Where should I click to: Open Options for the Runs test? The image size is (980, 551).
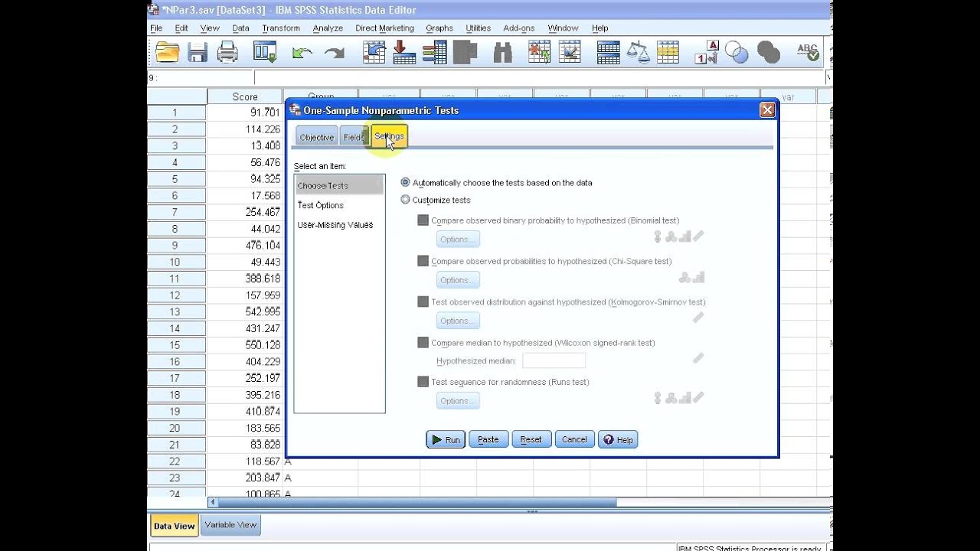[x=458, y=400]
